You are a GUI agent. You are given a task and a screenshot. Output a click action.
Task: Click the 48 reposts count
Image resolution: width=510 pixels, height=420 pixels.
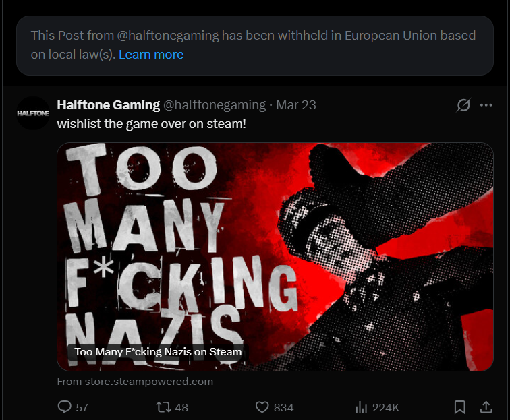click(x=181, y=407)
